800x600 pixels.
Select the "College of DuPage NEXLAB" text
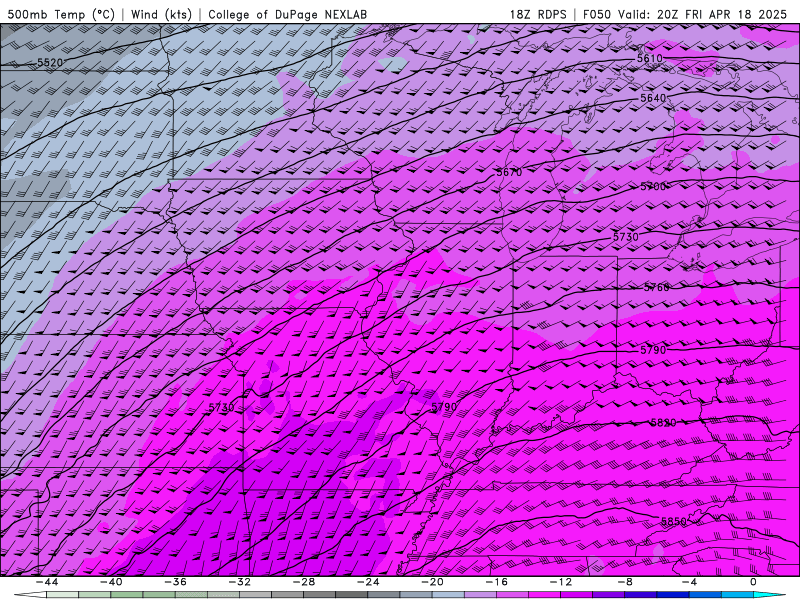click(x=287, y=14)
